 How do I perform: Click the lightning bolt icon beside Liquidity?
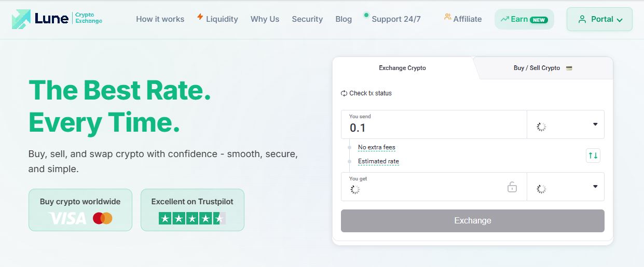click(x=200, y=17)
